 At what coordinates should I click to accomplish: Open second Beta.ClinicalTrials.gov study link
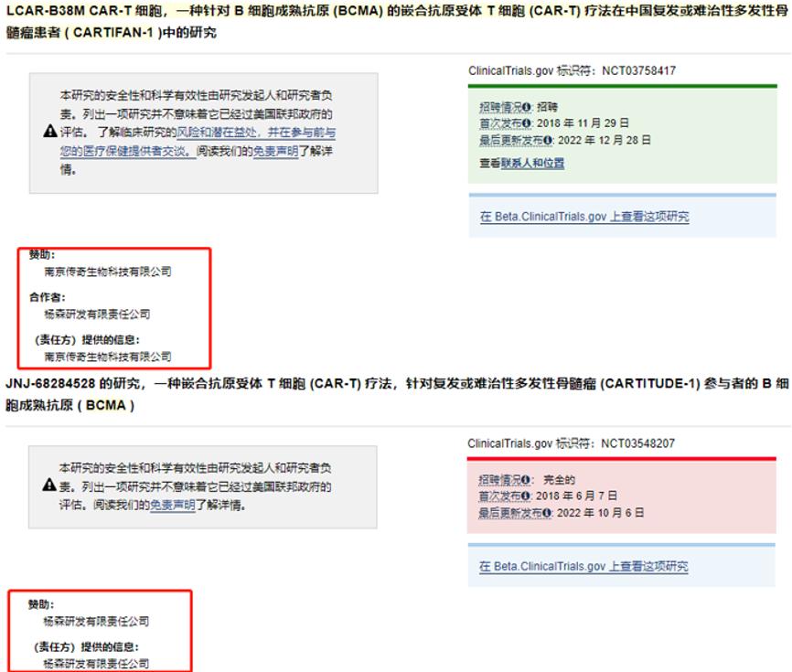pos(583,567)
